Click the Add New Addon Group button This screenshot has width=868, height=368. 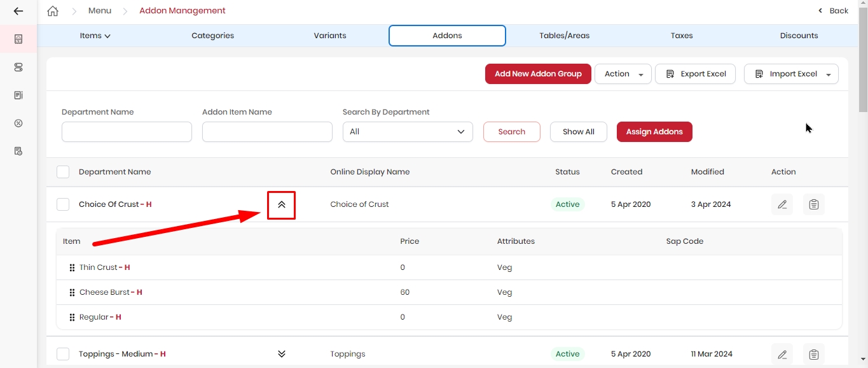(538, 74)
